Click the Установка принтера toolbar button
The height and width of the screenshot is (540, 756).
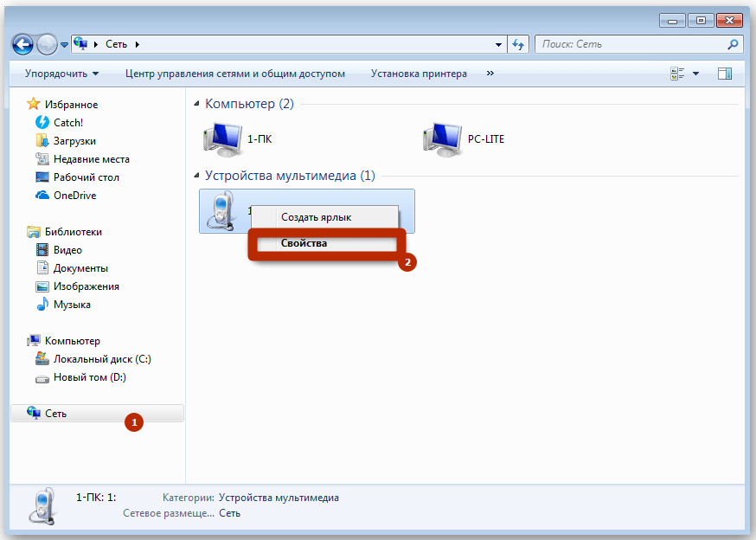click(419, 74)
